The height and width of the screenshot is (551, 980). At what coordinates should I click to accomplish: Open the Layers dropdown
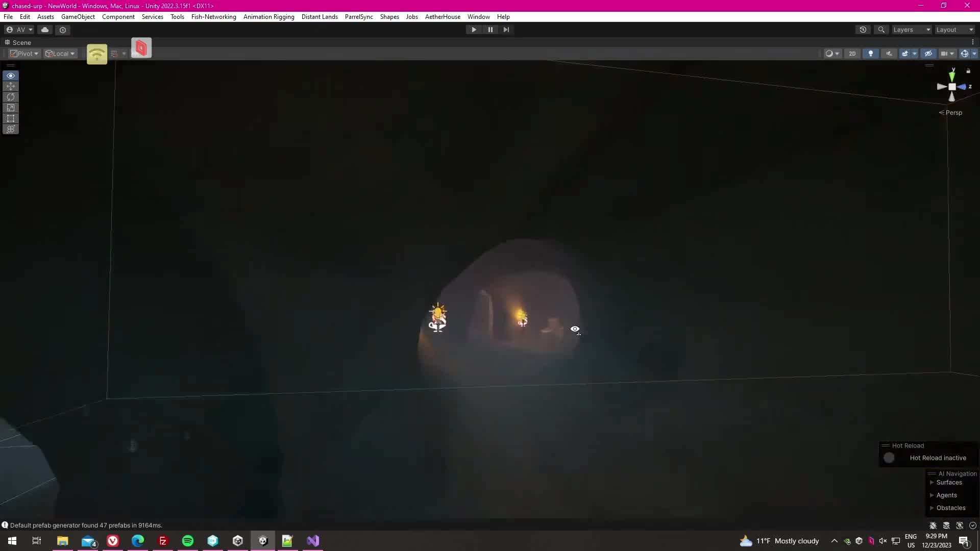click(x=912, y=30)
